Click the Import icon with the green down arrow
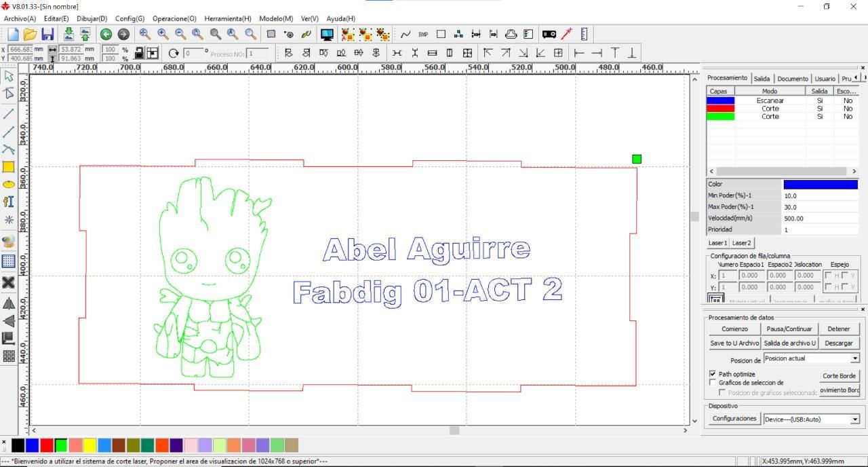 pos(68,34)
